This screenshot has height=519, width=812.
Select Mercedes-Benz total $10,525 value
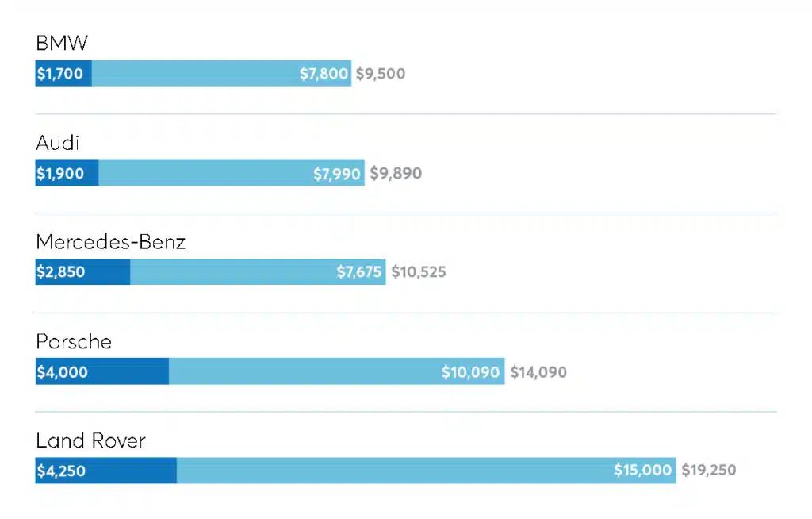[419, 271]
